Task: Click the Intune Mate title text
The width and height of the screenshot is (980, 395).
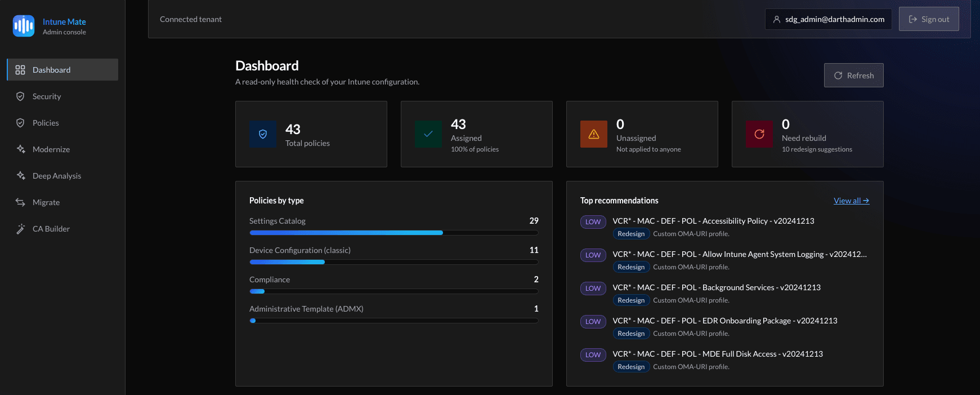Action: [x=64, y=21]
